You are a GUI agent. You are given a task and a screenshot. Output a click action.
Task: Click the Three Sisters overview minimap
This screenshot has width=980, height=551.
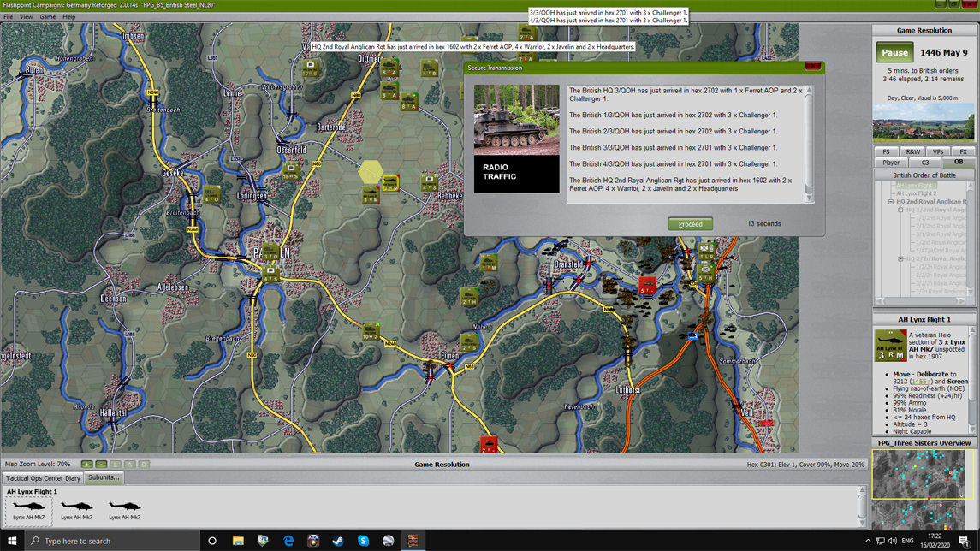coord(924,489)
